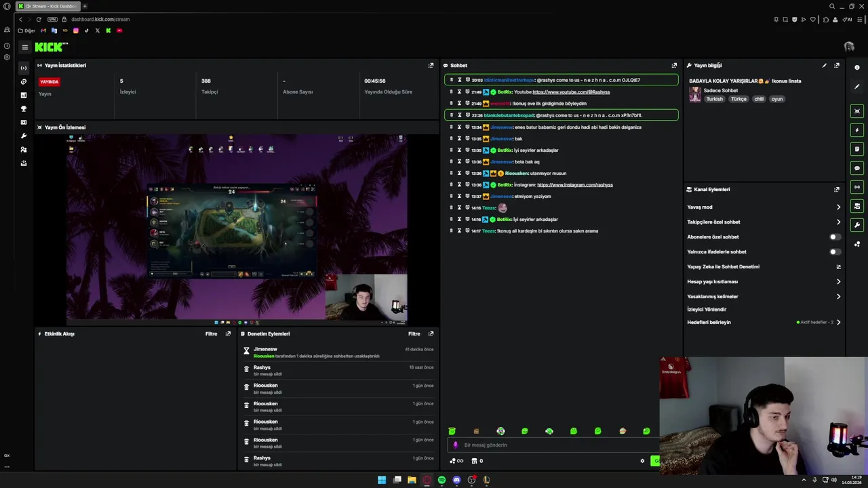Click İzleyici Yönlendir in Kanal Eylemleri
The width and height of the screenshot is (868, 488).
click(707, 309)
